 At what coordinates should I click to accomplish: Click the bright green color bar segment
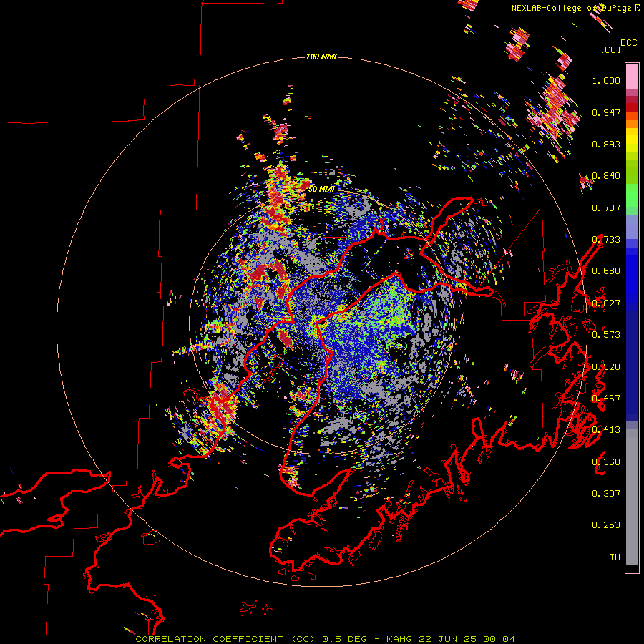(632, 195)
